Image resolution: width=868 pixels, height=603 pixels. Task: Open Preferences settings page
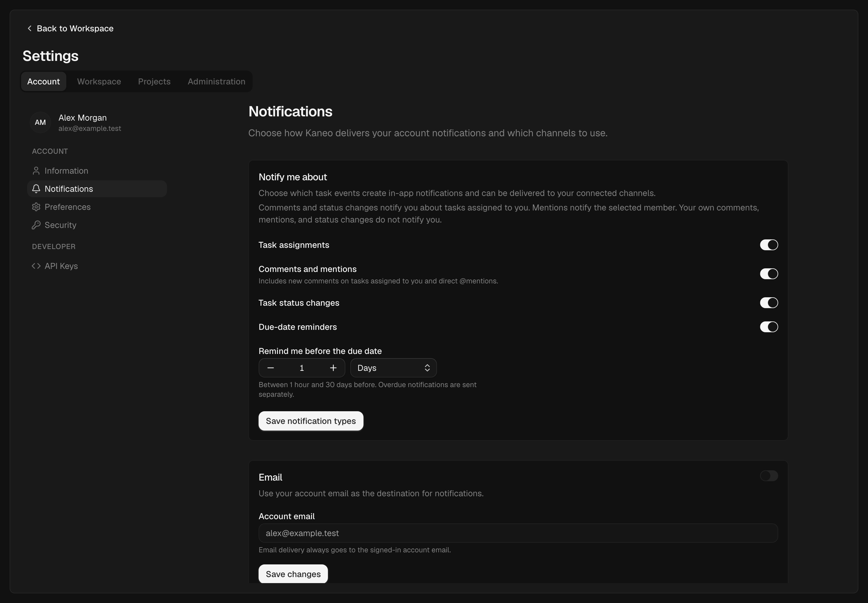[x=97, y=207]
